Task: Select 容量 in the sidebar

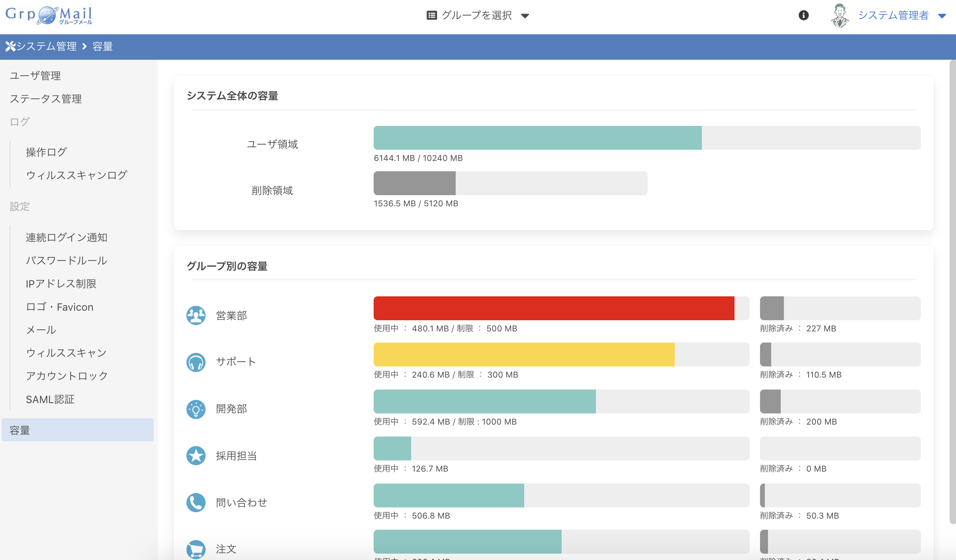Action: (x=19, y=430)
